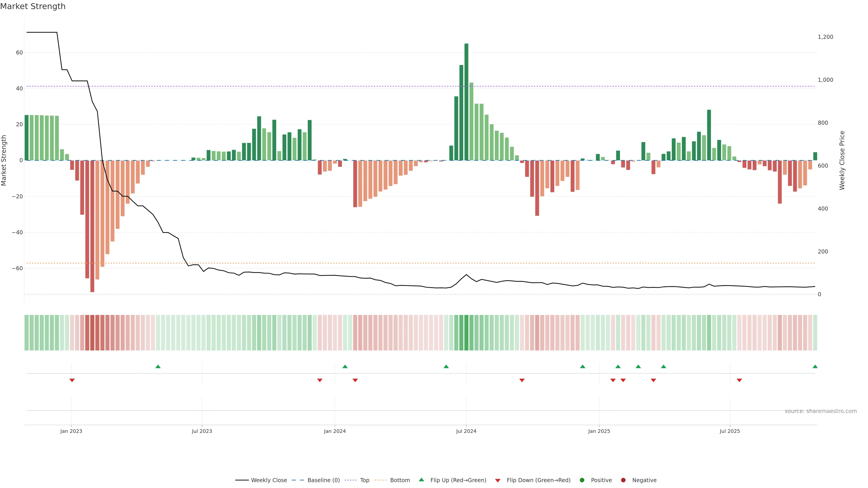Click the deepest red bar in early 2023
868x488 pixels.
click(x=92, y=226)
